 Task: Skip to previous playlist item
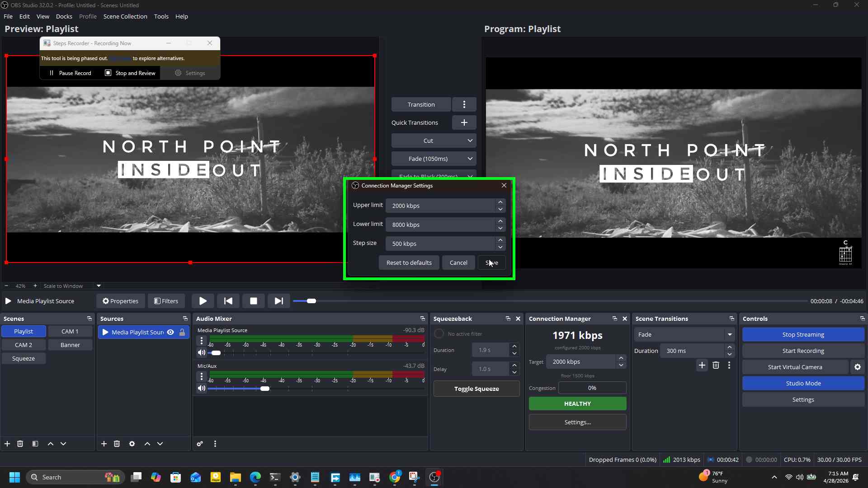pos(228,301)
